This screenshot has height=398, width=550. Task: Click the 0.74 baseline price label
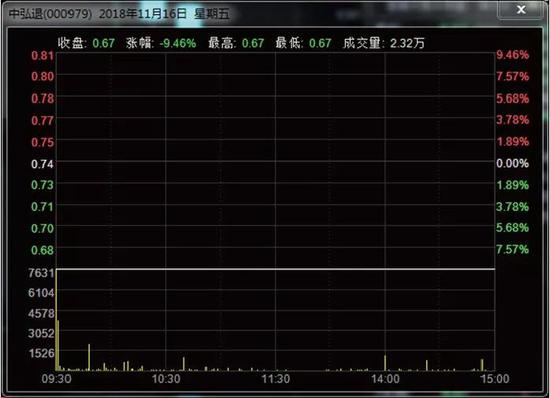pos(42,164)
